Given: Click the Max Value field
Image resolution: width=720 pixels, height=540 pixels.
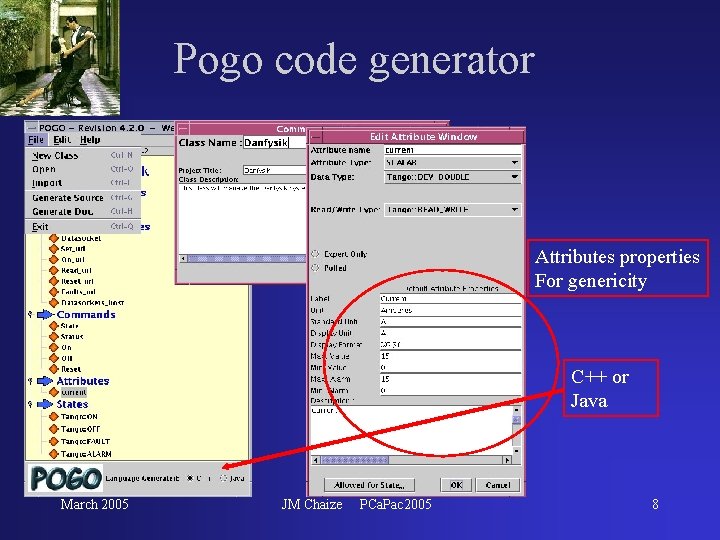Looking at the screenshot, I should pyautogui.click(x=450, y=356).
